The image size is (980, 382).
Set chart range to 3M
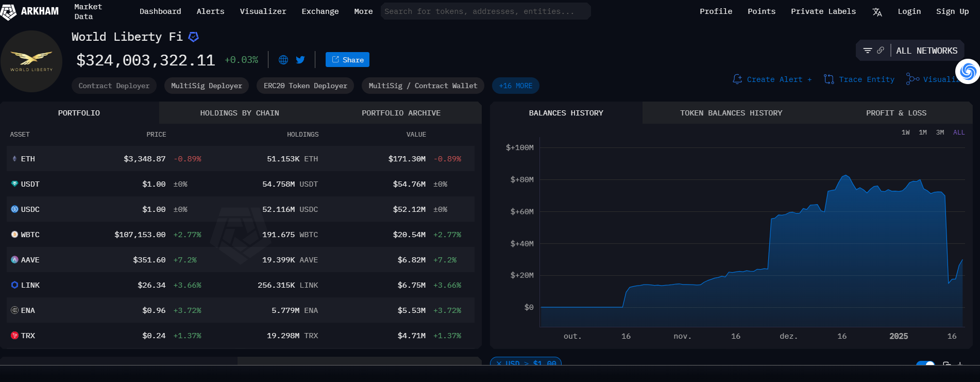pos(940,132)
